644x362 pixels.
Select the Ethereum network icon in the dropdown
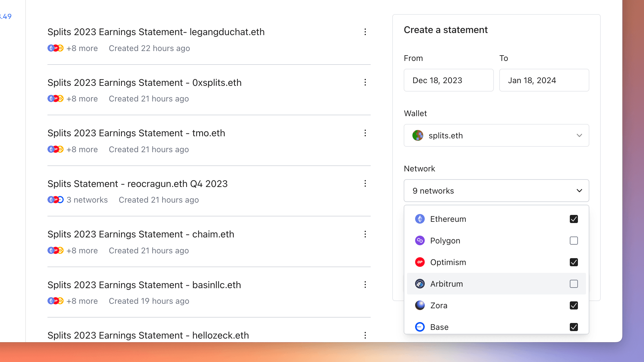tap(420, 219)
